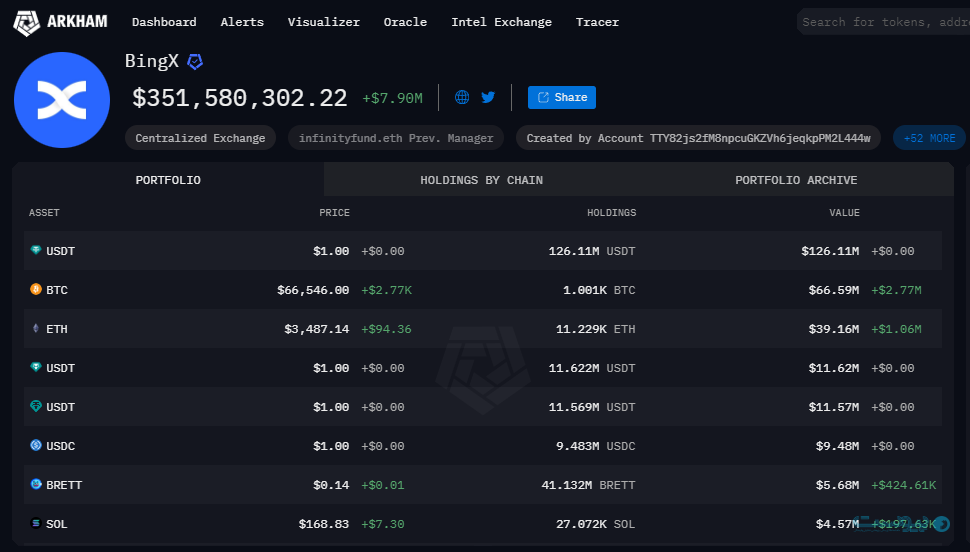Image resolution: width=970 pixels, height=552 pixels.
Task: Click the 9.483M USDC holdings
Action: click(595, 446)
